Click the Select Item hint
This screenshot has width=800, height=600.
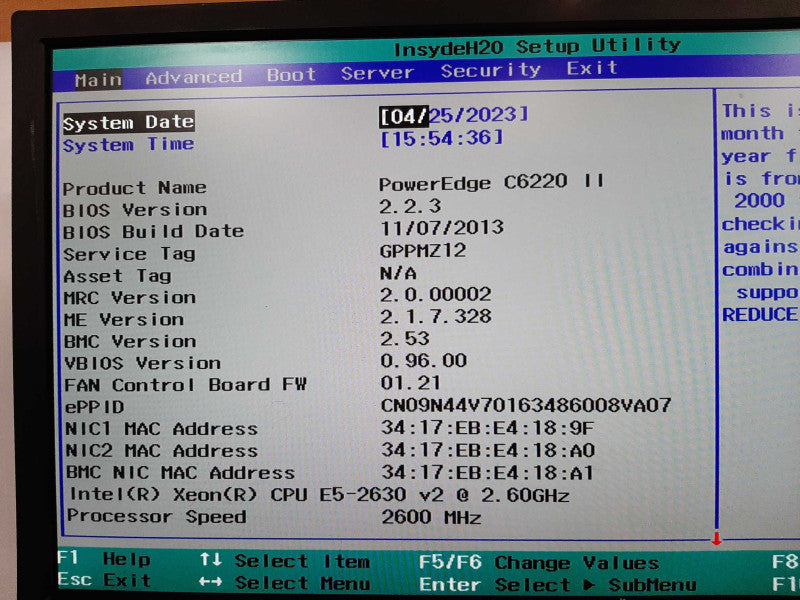285,561
